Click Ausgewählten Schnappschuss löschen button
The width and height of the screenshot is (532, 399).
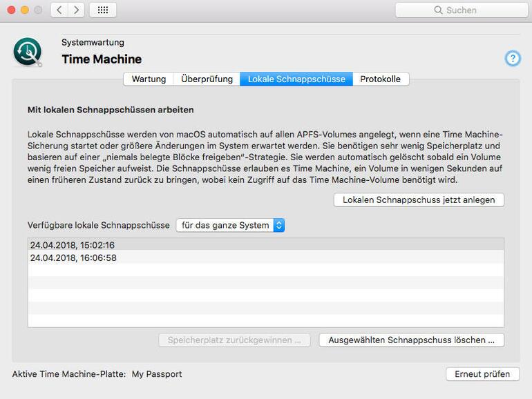[x=411, y=340]
